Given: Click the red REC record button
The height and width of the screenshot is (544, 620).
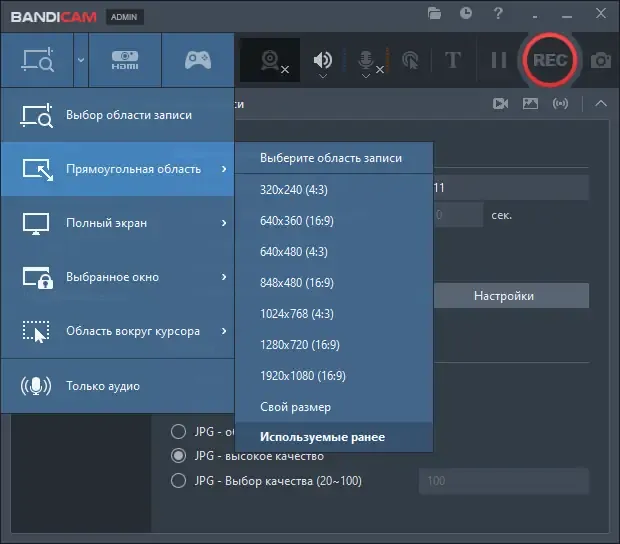Looking at the screenshot, I should [549, 60].
